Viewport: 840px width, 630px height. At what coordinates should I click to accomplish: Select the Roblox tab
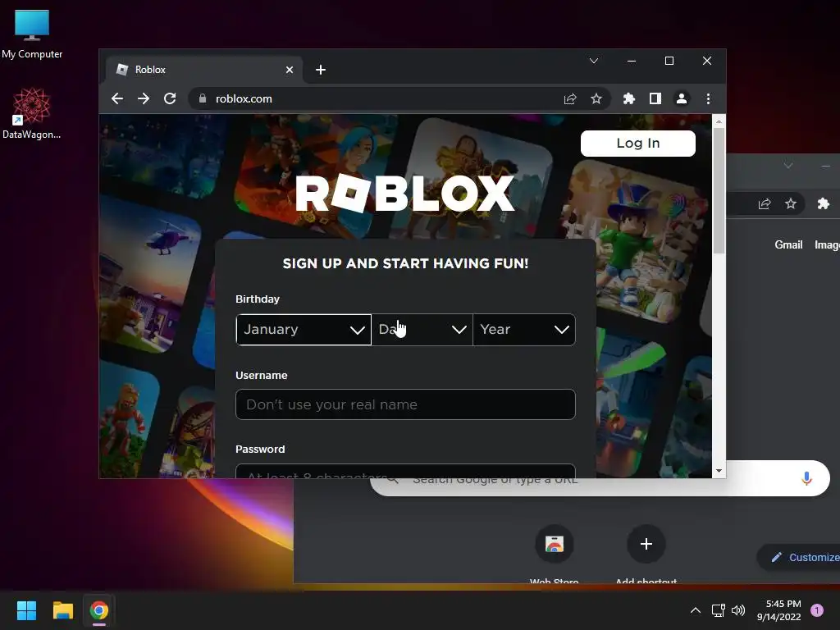(203, 70)
